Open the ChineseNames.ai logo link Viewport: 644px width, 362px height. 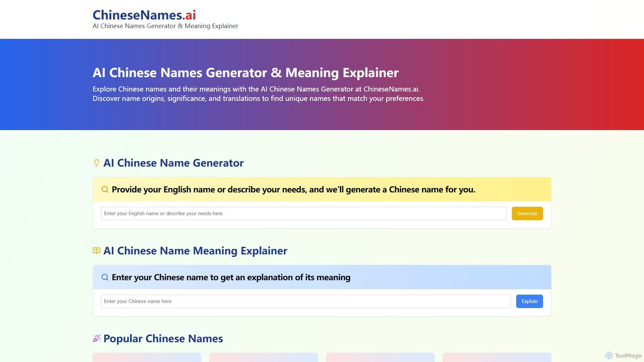point(144,15)
